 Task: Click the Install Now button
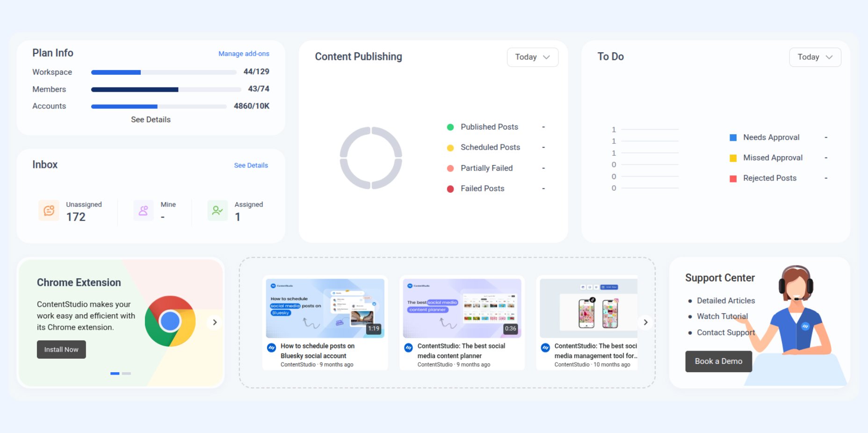point(61,349)
